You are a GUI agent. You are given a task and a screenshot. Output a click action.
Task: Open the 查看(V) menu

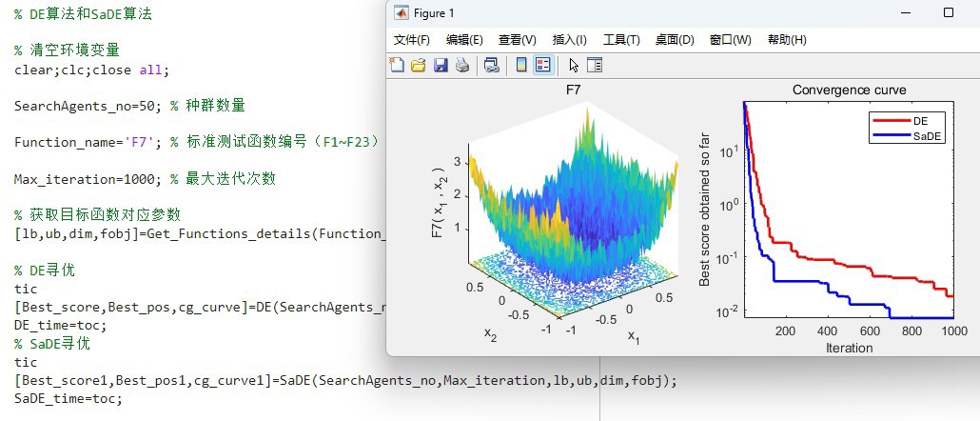(518, 40)
